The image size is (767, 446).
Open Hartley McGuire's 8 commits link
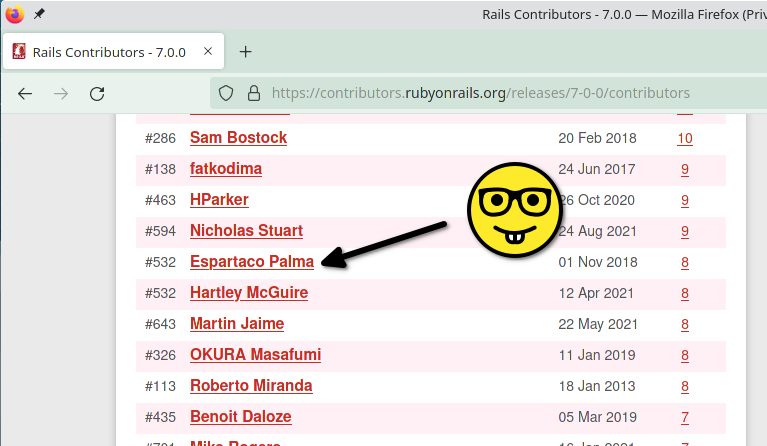[685, 293]
